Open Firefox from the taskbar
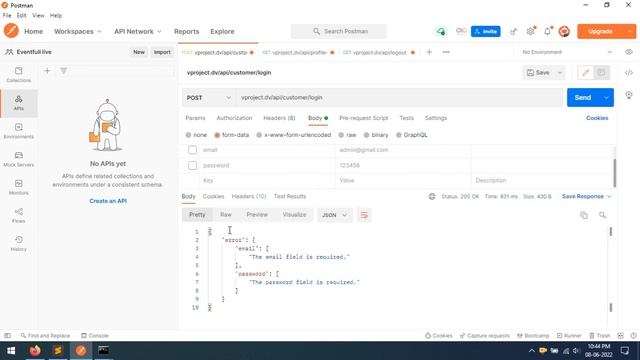 (35, 351)
